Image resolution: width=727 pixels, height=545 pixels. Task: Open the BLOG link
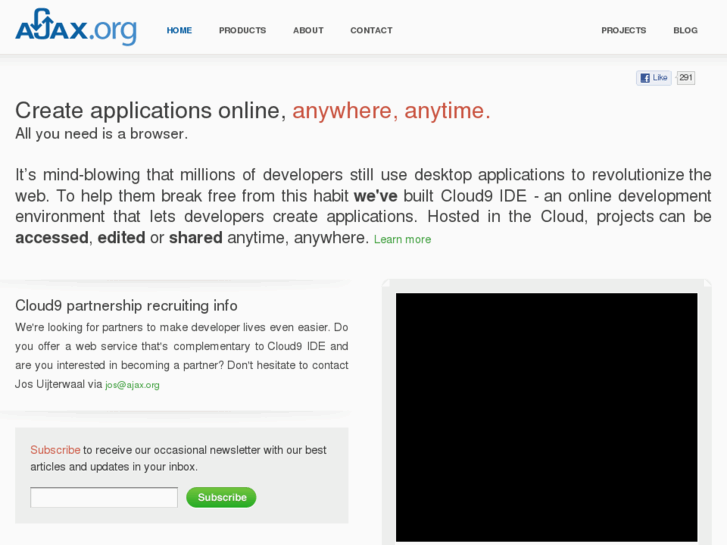[685, 31]
